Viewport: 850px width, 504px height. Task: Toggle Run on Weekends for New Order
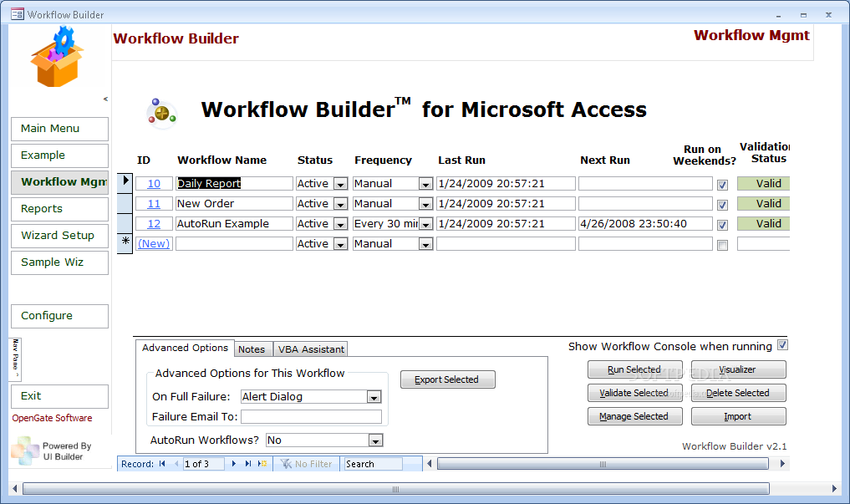point(722,205)
